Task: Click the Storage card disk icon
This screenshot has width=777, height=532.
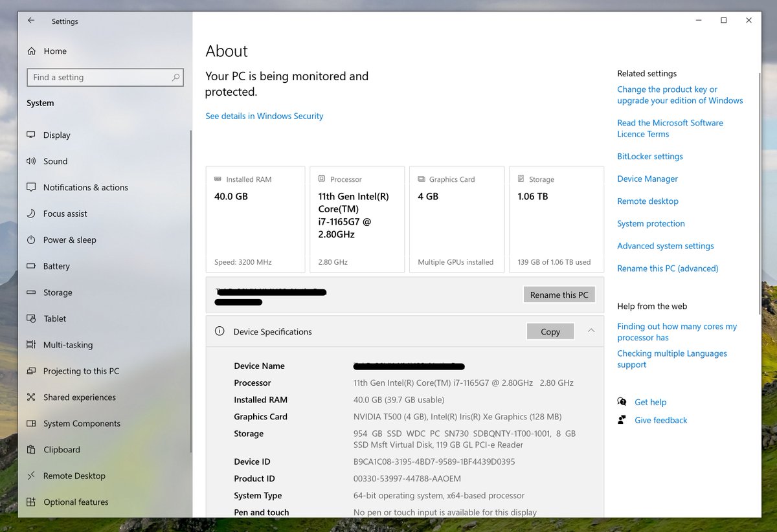Action: pos(521,179)
